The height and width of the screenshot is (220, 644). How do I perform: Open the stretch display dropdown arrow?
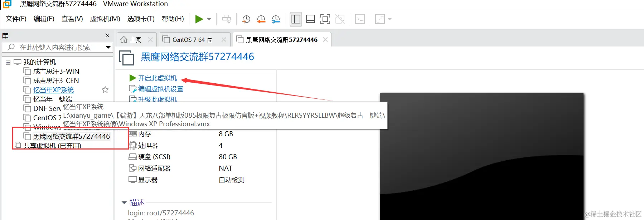[390, 19]
